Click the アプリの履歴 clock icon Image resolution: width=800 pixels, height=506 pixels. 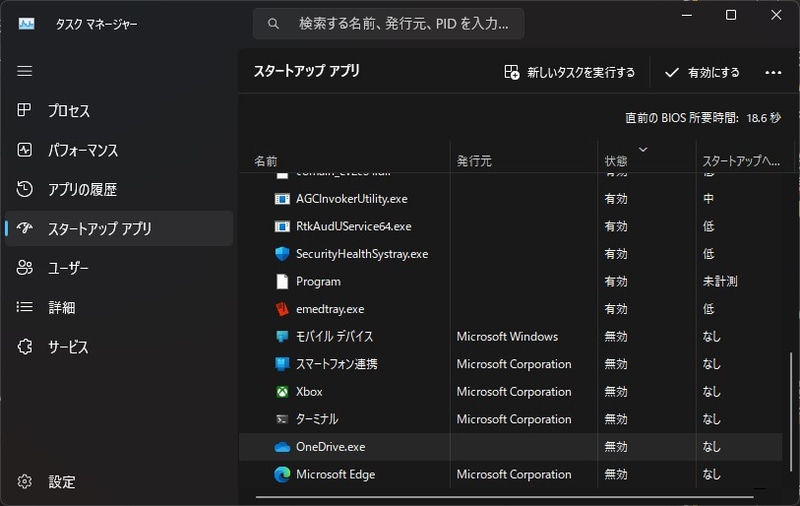coord(24,189)
